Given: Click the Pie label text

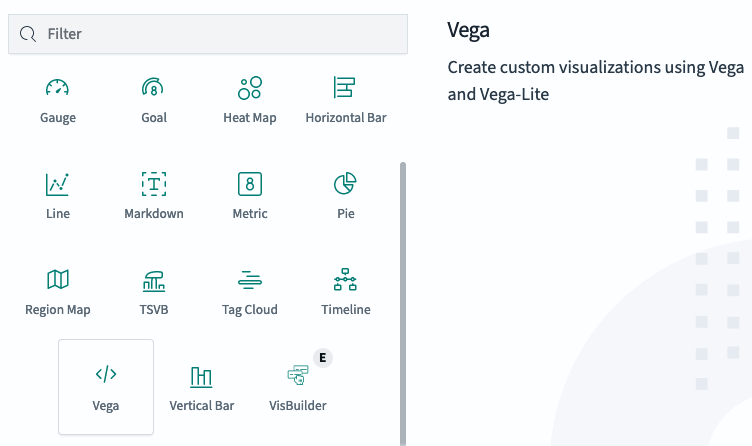Looking at the screenshot, I should coord(346,214).
